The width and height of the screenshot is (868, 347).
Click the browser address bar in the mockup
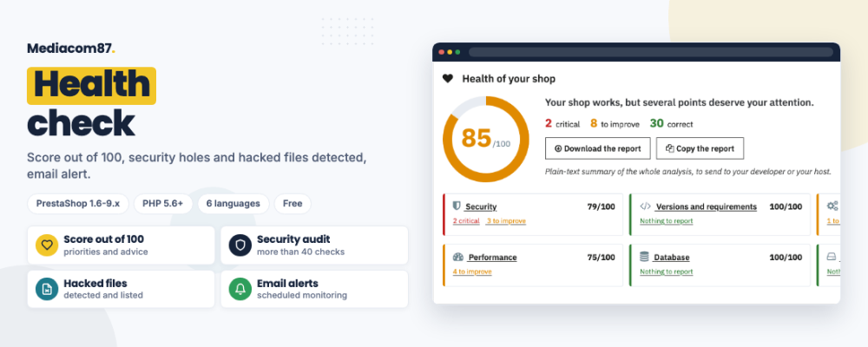coord(651,52)
